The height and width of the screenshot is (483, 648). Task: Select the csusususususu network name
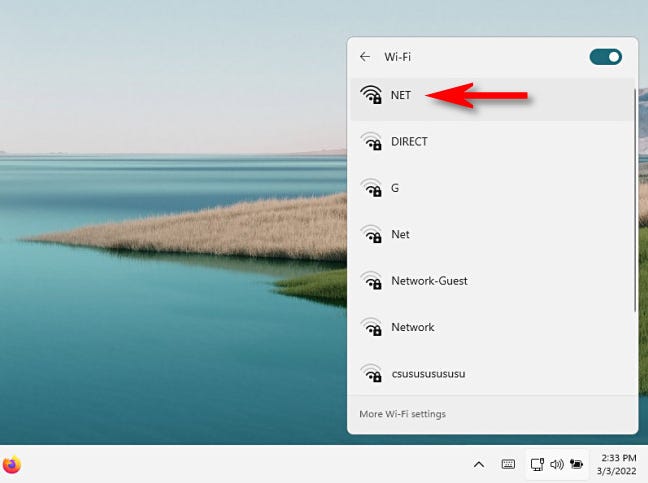(428, 374)
